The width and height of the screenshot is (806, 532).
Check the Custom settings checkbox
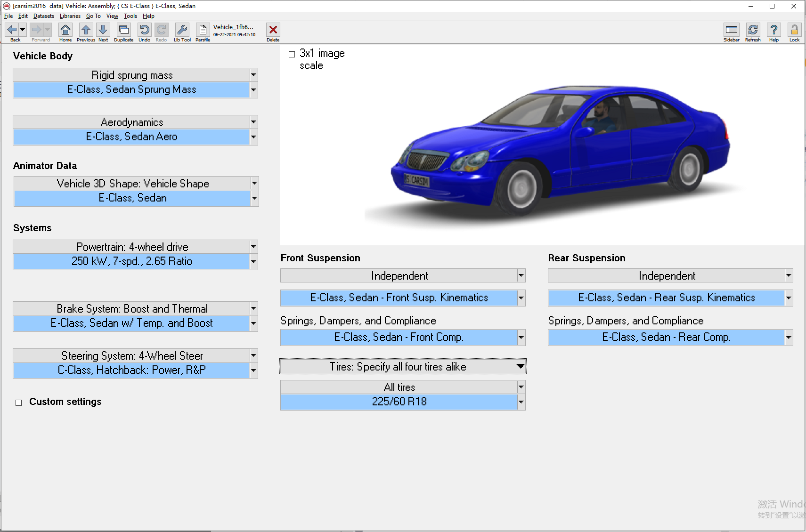click(x=19, y=403)
